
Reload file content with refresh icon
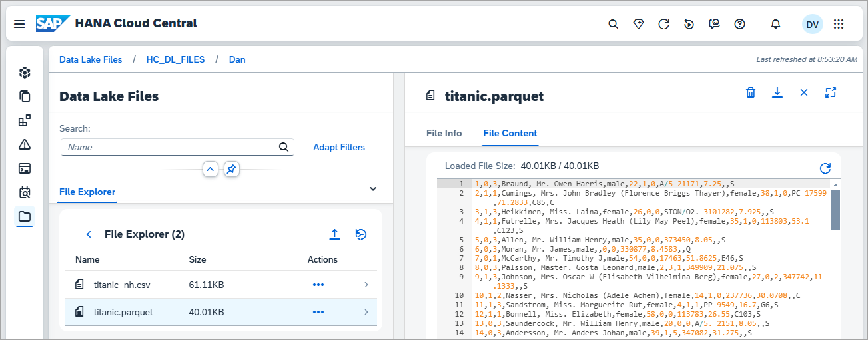825,168
